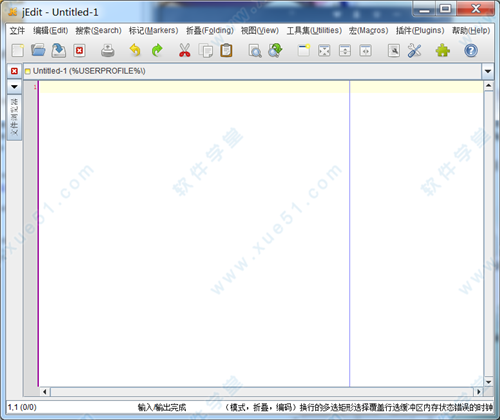Viewport: 500px width, 420px height.
Task: Open the 帮助(Help) menu
Action: [x=471, y=31]
